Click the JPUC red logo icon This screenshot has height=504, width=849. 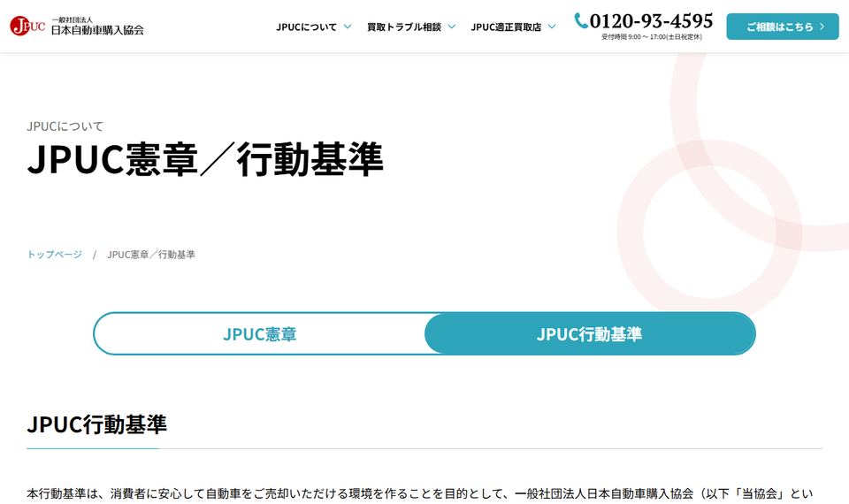(x=27, y=26)
